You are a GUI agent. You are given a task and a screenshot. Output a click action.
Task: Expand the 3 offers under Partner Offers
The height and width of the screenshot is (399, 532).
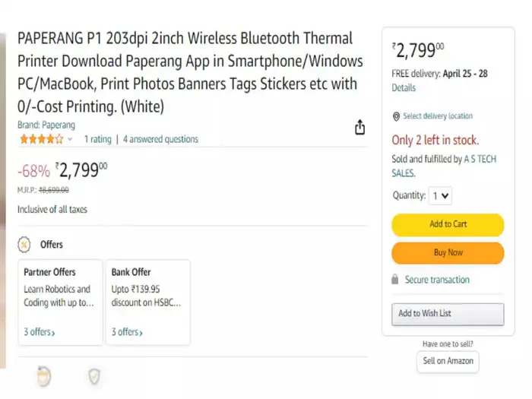pyautogui.click(x=40, y=332)
